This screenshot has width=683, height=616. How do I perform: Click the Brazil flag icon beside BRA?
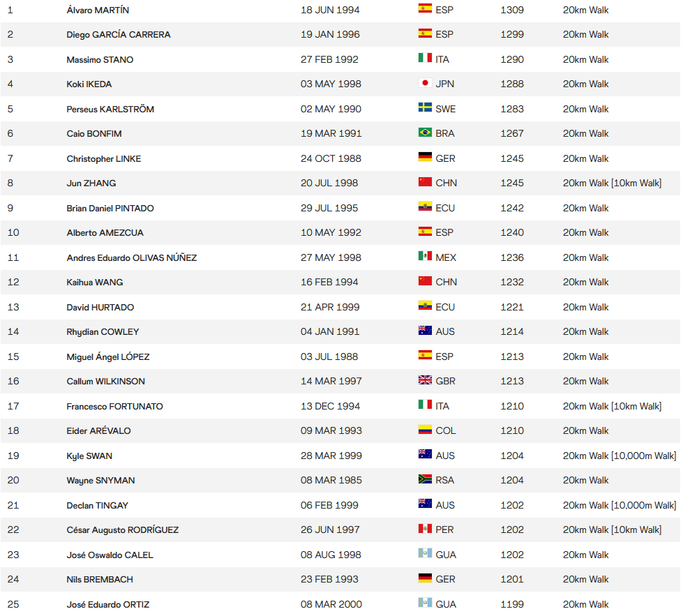tap(425, 132)
